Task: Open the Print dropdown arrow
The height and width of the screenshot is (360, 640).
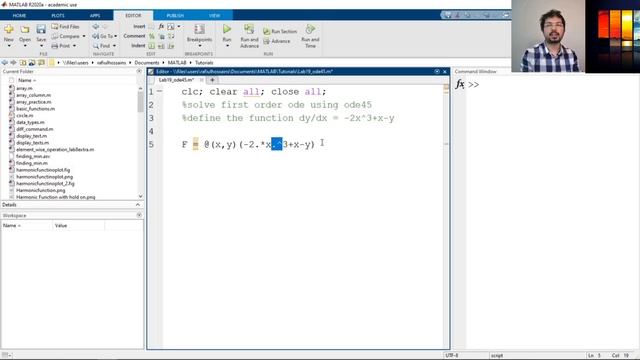Action: point(74,46)
